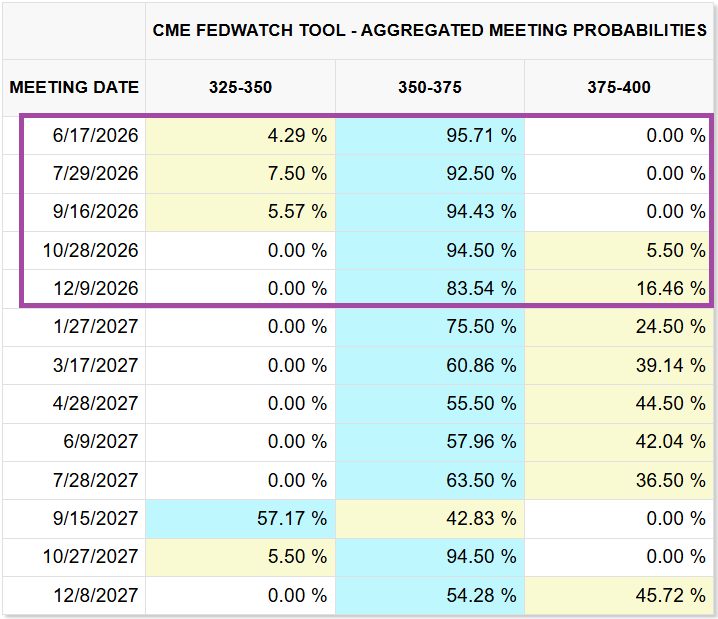This screenshot has width=718, height=619.
Task: Click the 63.50 % probability cell
Action: [430, 480]
